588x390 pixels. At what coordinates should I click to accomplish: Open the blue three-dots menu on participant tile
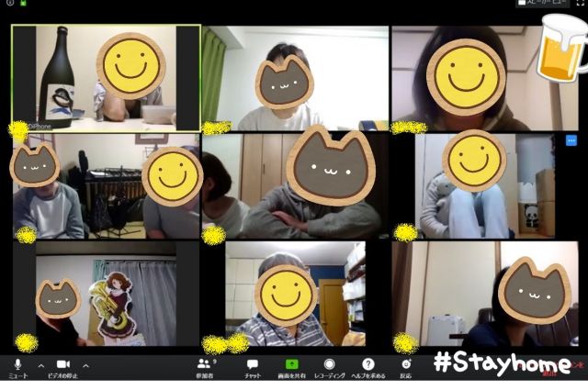point(571,140)
